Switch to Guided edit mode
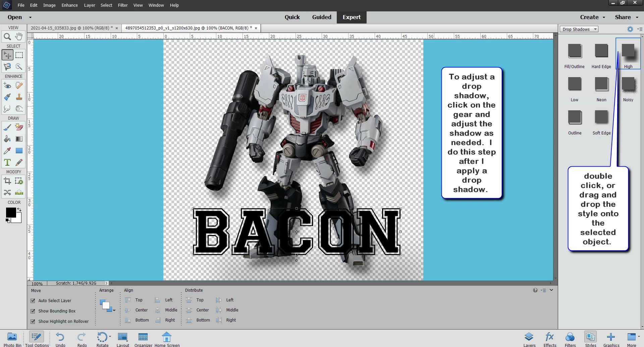This screenshot has width=644, height=347. [x=322, y=17]
